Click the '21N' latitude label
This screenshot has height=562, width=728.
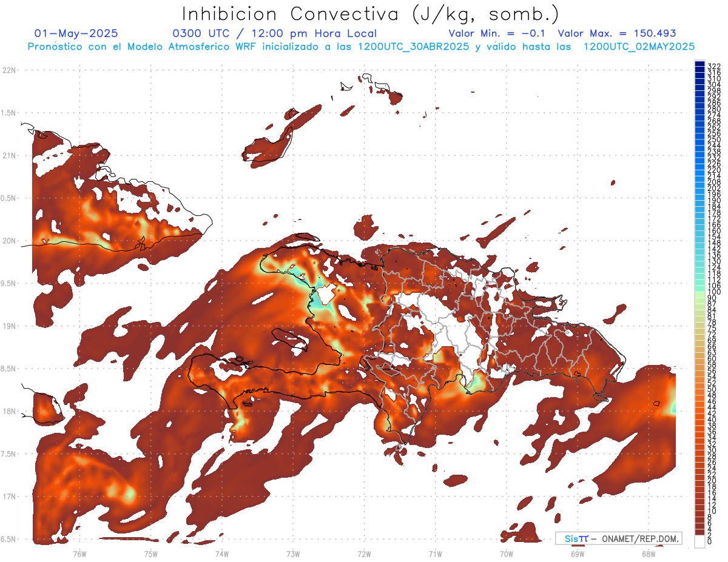coord(10,155)
